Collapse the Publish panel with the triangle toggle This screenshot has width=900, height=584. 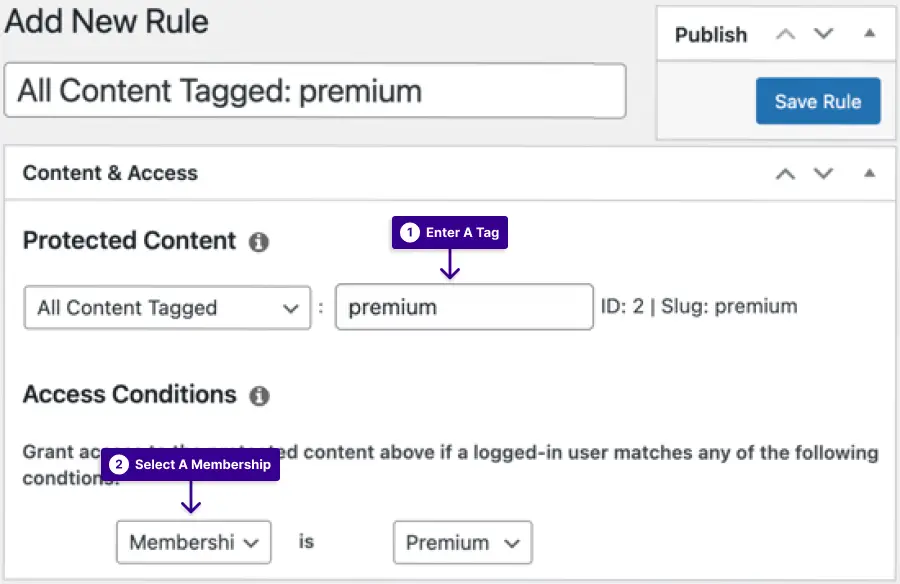pos(870,33)
